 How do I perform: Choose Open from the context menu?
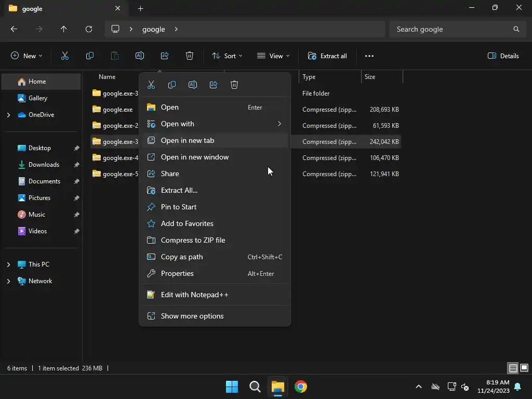point(215,107)
